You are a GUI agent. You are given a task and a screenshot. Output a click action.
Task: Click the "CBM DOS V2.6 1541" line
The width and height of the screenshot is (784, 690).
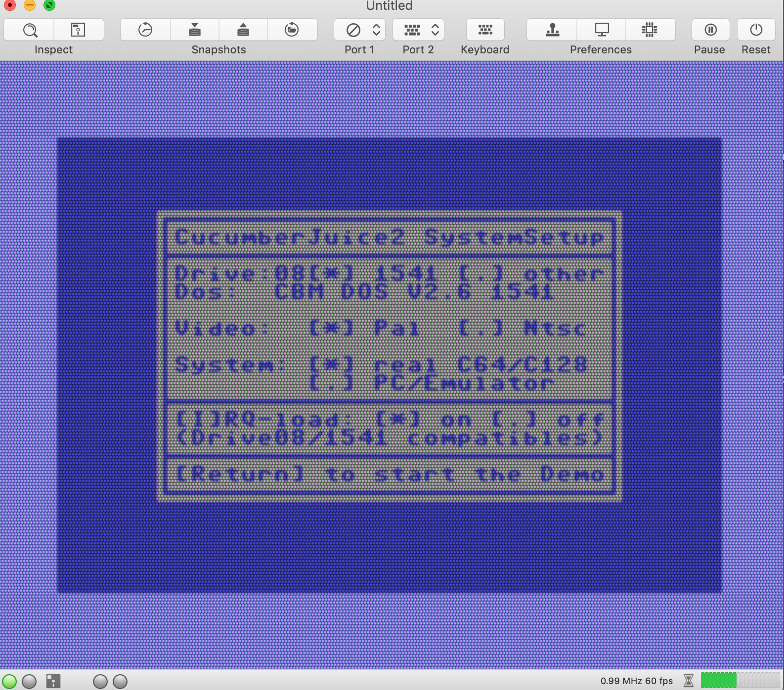[414, 292]
